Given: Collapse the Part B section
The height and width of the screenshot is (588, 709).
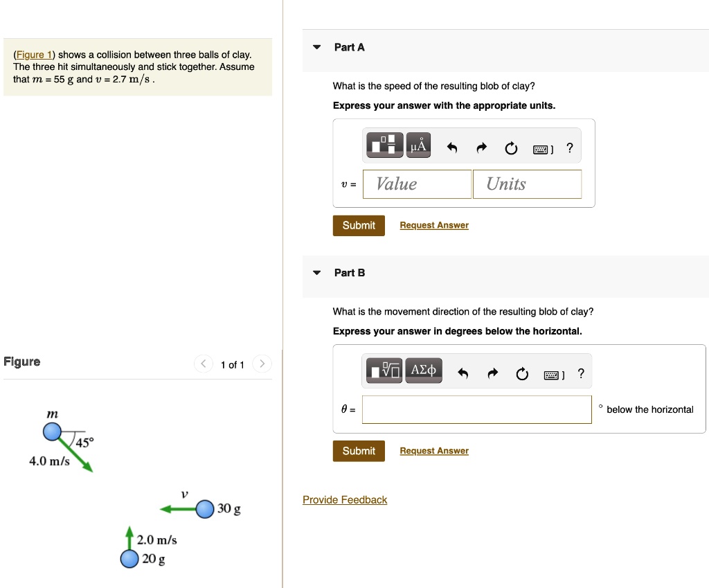Looking at the screenshot, I should tap(316, 273).
